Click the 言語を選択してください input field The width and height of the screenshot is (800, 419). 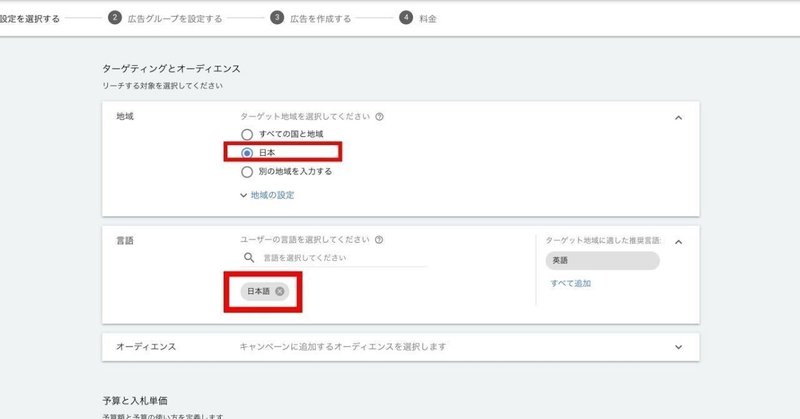(334, 258)
